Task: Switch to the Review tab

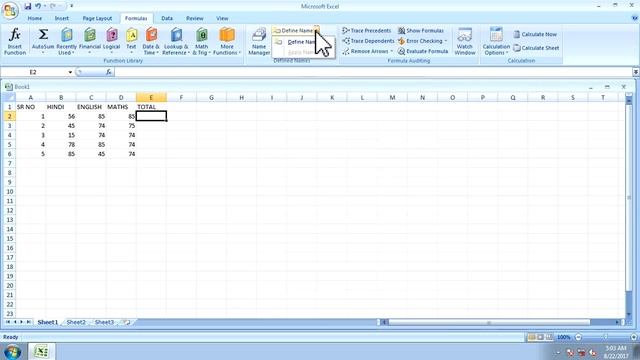Action: [x=195, y=18]
